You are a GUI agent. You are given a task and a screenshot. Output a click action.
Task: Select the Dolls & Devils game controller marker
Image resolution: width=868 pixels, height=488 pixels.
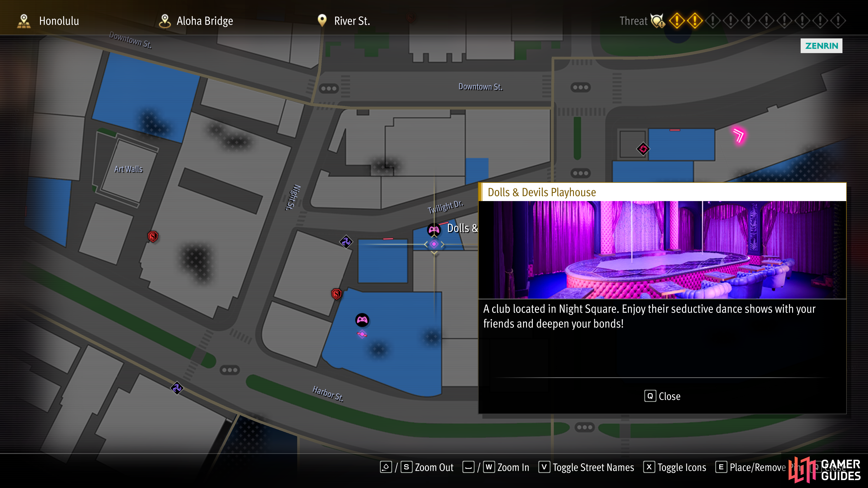point(434,230)
